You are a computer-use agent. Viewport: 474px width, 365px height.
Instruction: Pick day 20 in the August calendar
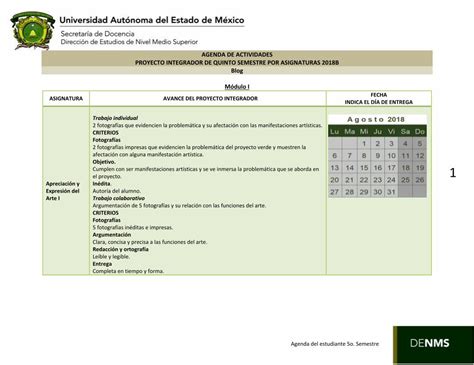pyautogui.click(x=335, y=180)
